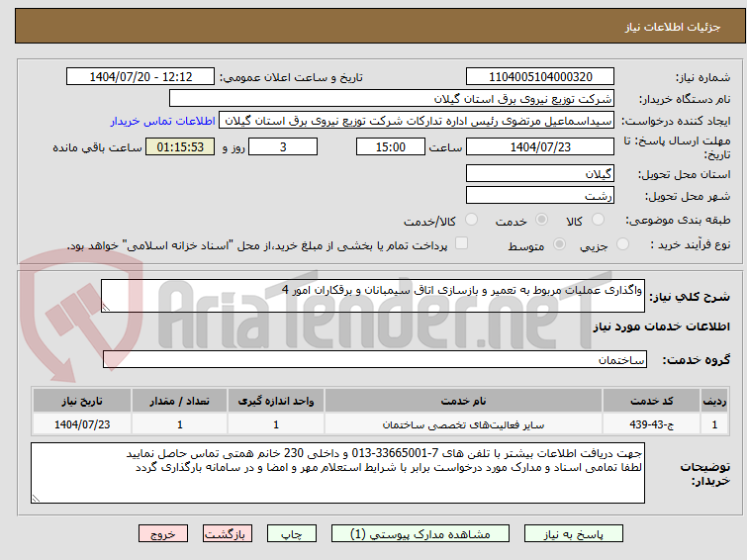Click service code cell ج-43-439
The image size is (747, 560).
point(651,424)
